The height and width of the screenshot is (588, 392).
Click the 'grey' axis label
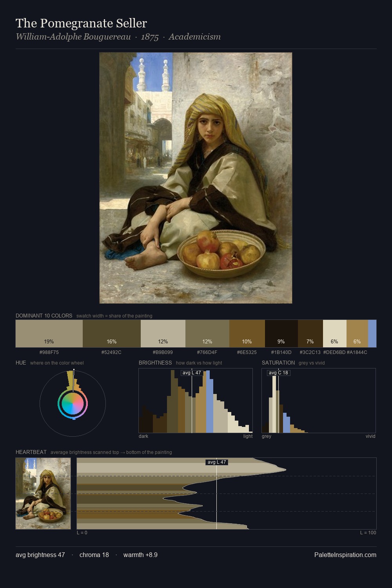pyautogui.click(x=267, y=436)
